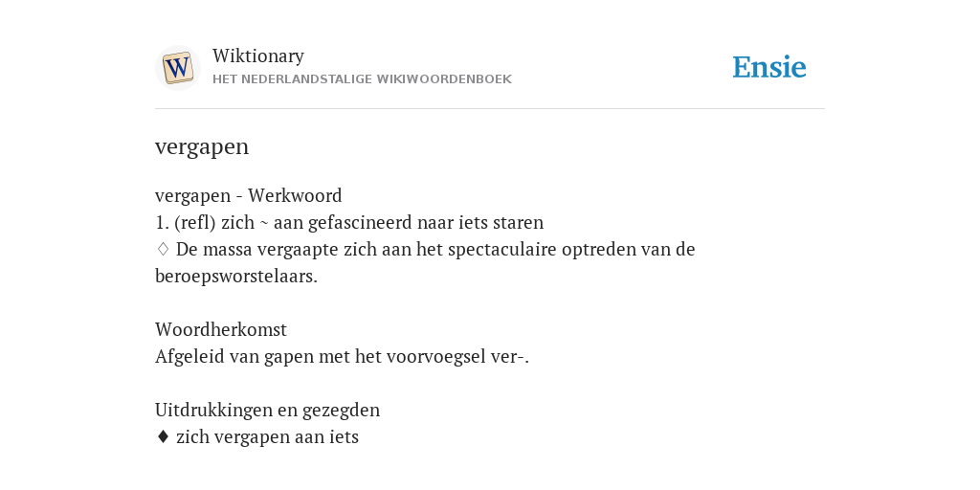This screenshot has height=490, width=980.
Task: Click the filled diamond bullet icon
Action: point(163,436)
